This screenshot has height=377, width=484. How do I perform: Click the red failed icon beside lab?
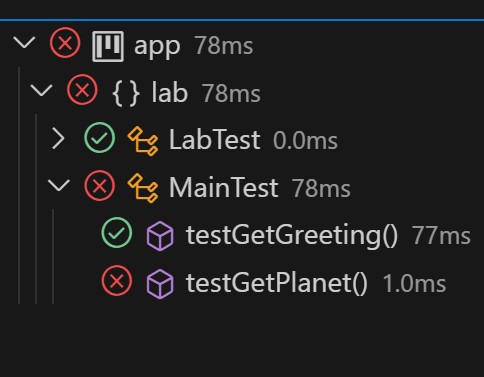tap(82, 90)
